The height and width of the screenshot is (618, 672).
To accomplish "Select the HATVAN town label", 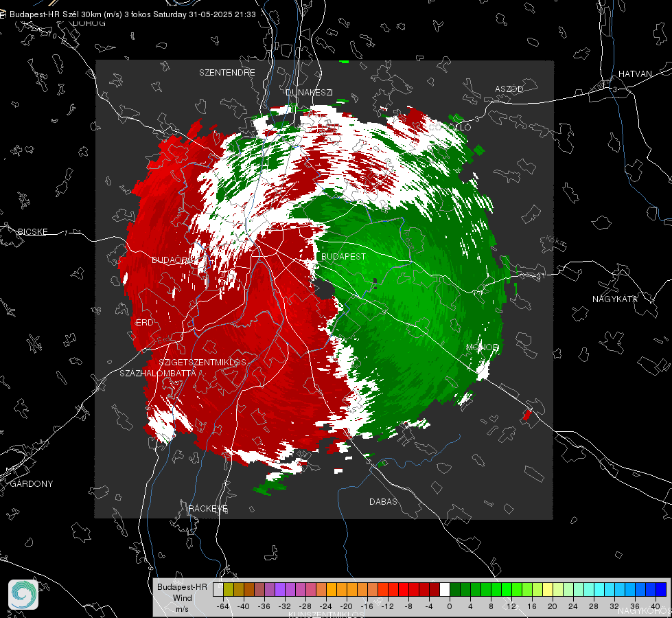I will pyautogui.click(x=635, y=73).
